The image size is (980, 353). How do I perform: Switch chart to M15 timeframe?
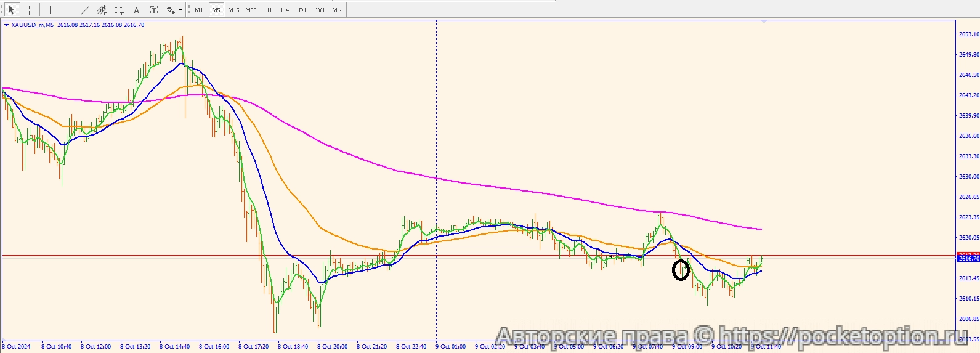tap(233, 10)
